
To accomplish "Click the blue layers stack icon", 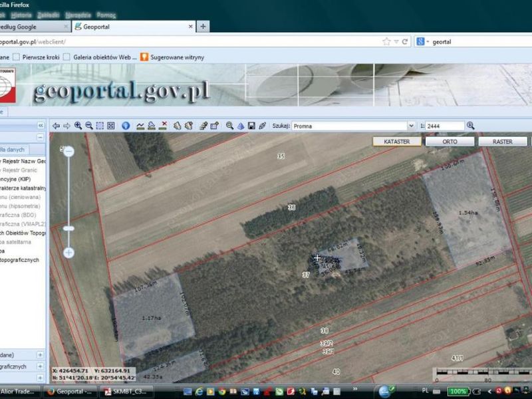I will tap(241, 126).
